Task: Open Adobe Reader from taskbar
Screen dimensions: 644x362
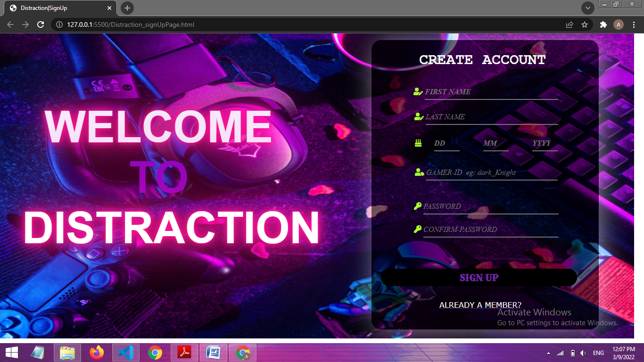Action: click(x=184, y=353)
